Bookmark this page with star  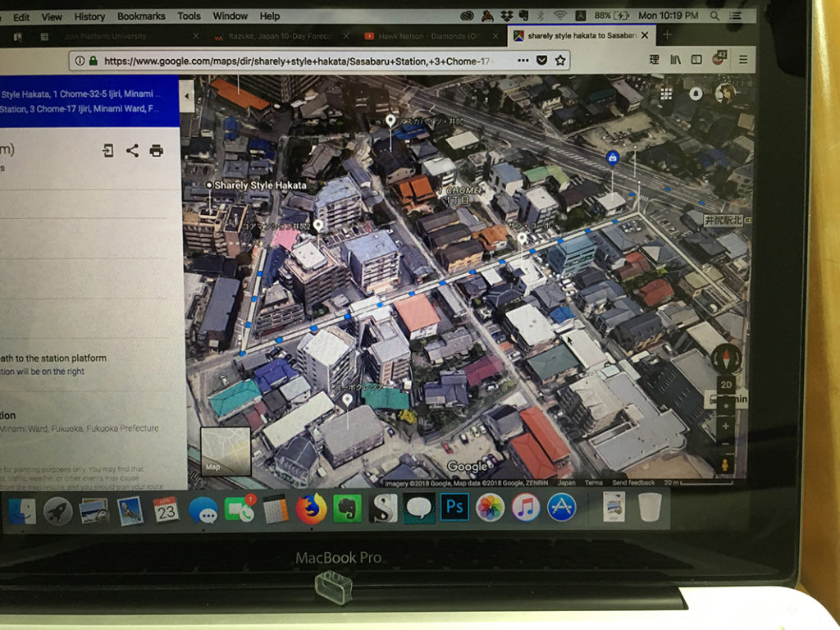click(x=560, y=61)
